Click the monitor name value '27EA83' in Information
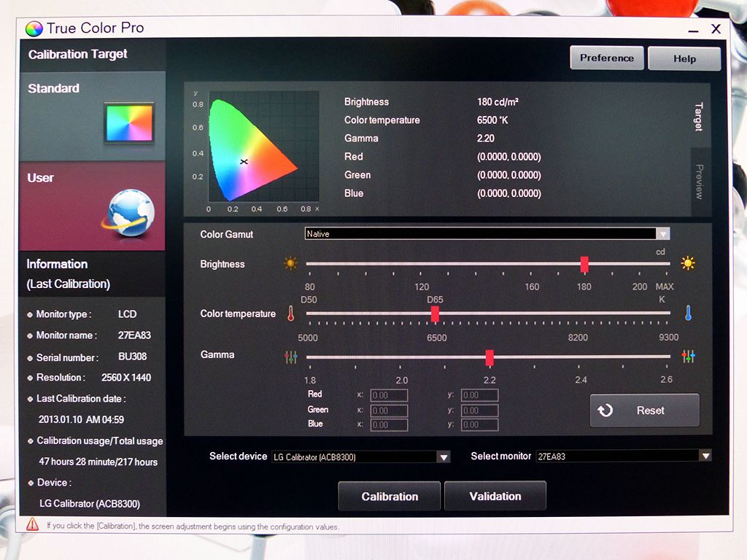Viewport: 747px width, 560px height. (x=134, y=335)
